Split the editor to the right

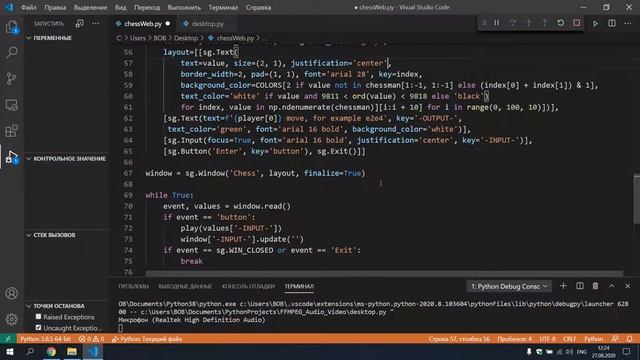point(612,24)
